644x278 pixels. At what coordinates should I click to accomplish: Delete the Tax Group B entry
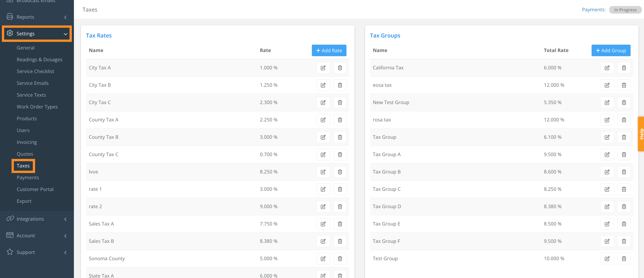pyautogui.click(x=624, y=172)
